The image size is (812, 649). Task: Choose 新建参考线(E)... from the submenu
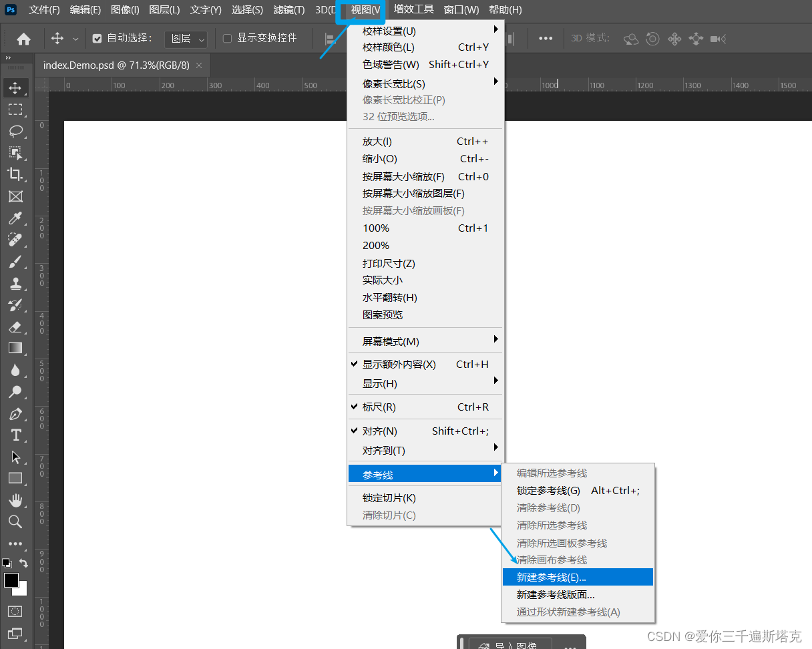click(578, 578)
